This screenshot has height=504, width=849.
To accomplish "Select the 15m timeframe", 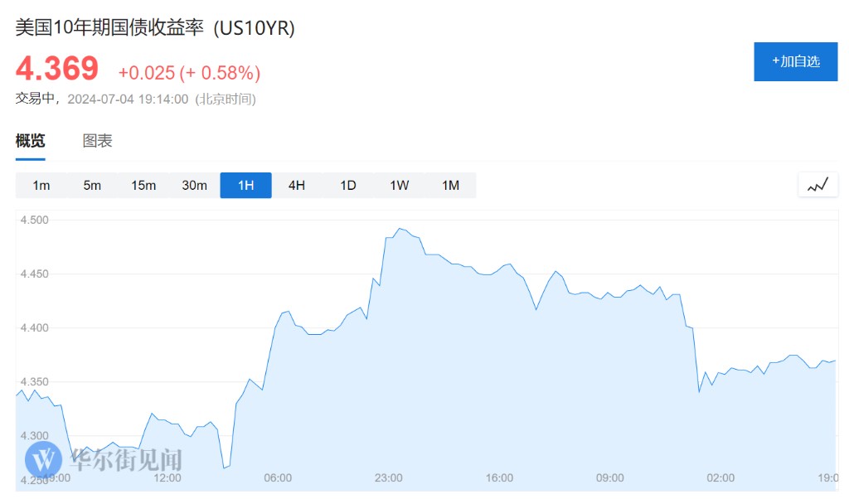I will click(x=143, y=185).
